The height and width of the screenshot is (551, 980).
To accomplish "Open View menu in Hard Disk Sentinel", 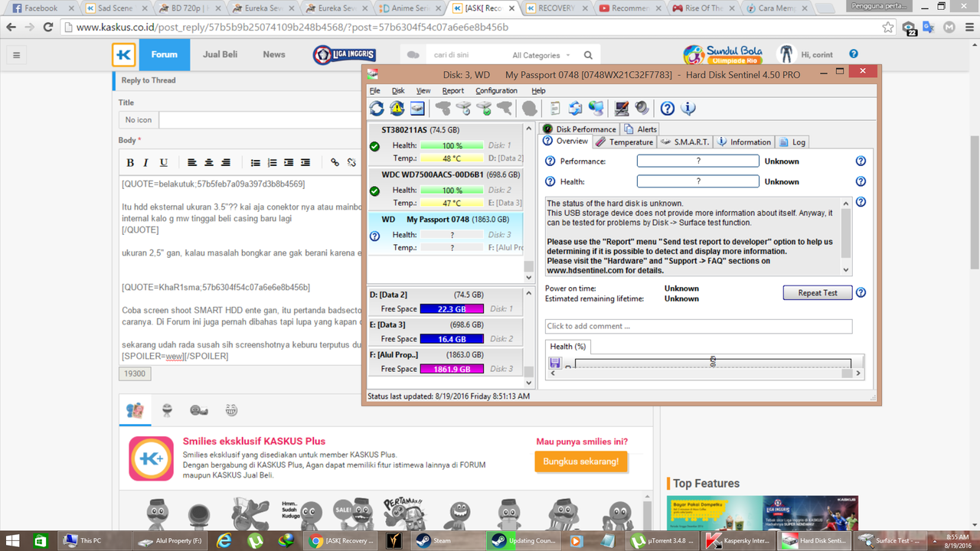I will (x=423, y=90).
